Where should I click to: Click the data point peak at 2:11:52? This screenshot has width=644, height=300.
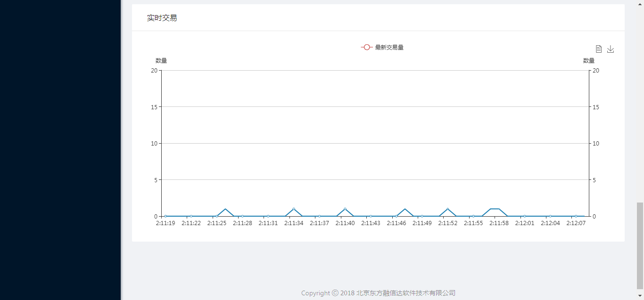(447, 209)
